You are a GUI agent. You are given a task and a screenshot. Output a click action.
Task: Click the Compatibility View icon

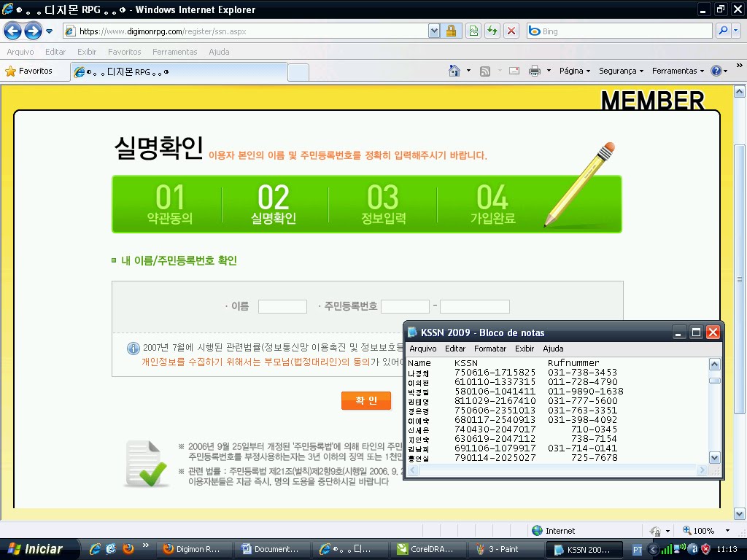coord(473,31)
